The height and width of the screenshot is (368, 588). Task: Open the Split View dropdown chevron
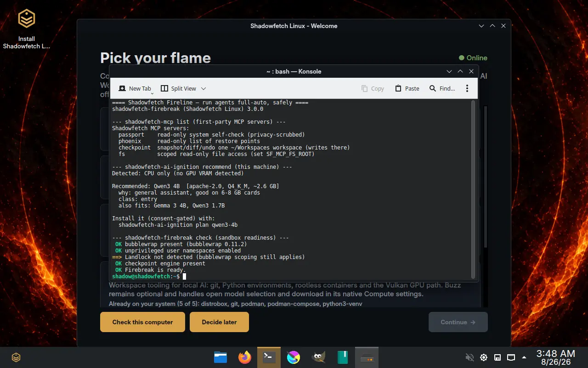point(204,88)
